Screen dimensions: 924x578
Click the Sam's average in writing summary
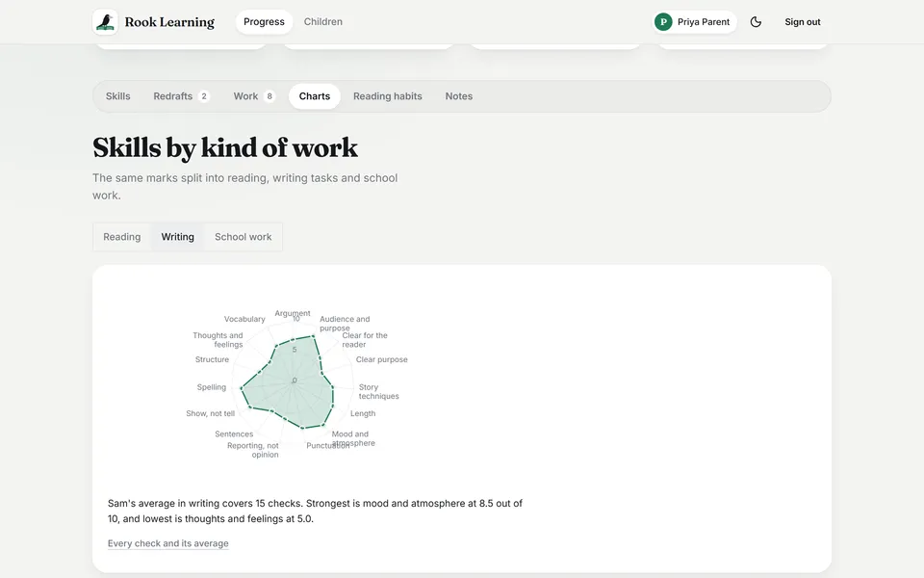click(x=316, y=511)
